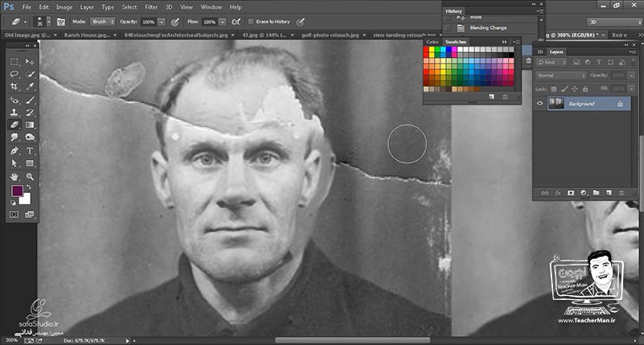Open the Opacity slider dropdown in options bar
Viewport: 644px width, 345px height.
click(x=162, y=22)
